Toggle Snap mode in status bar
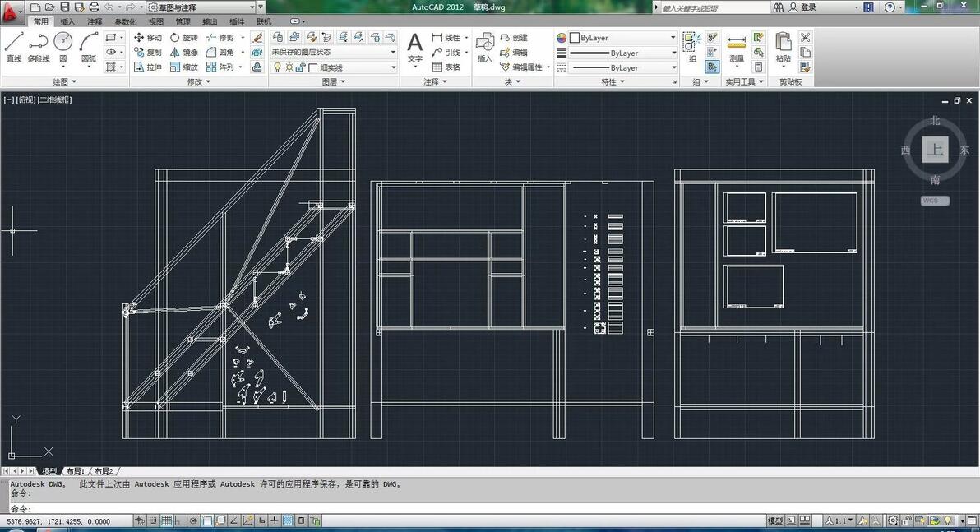 tap(153, 520)
